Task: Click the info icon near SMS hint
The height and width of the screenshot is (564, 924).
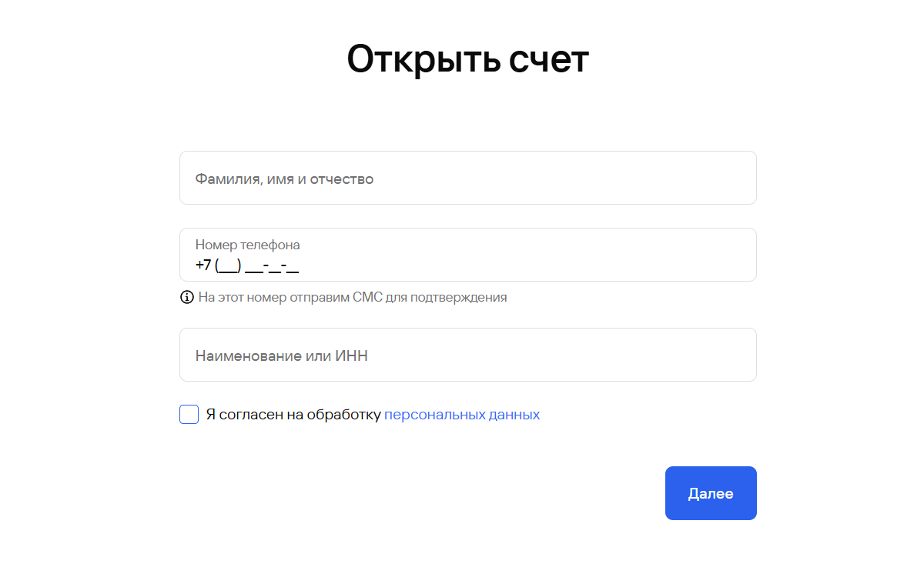Action: pos(186,297)
